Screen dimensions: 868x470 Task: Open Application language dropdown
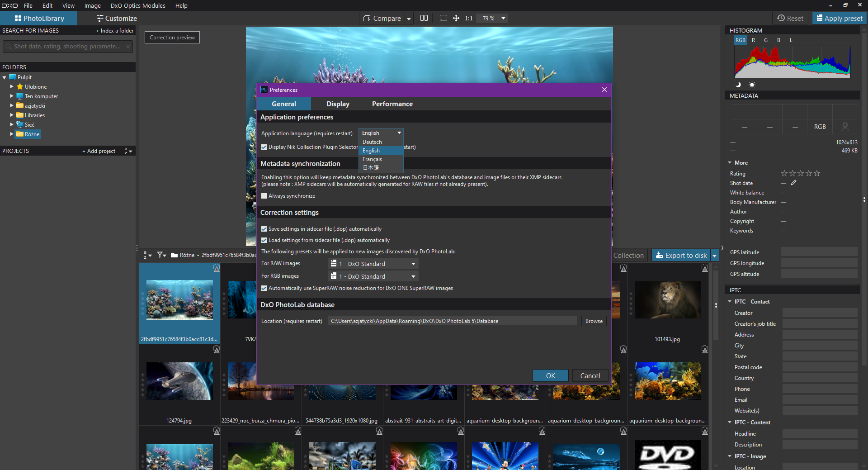pos(381,133)
